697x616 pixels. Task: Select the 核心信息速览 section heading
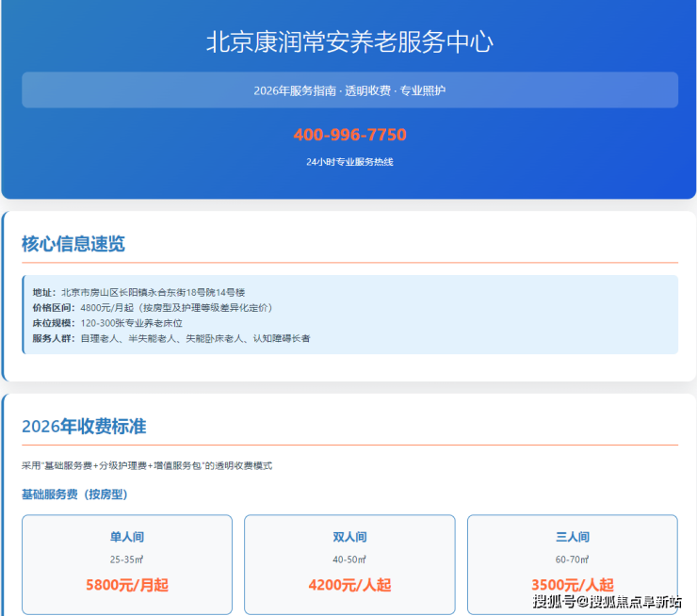73,244
